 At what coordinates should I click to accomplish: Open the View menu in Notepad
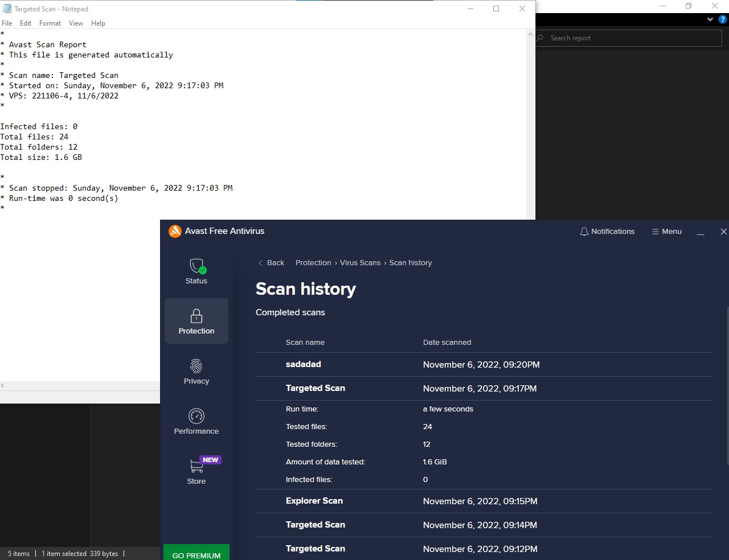coord(76,23)
